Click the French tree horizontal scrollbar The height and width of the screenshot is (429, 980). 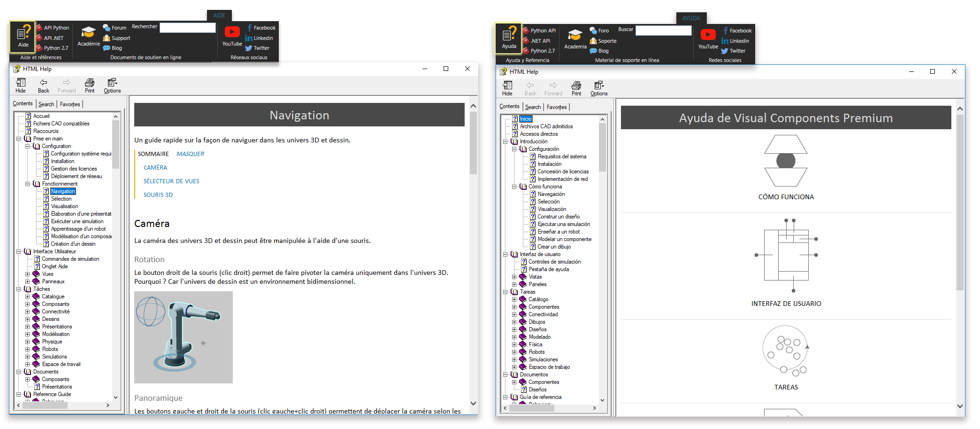tap(62, 405)
